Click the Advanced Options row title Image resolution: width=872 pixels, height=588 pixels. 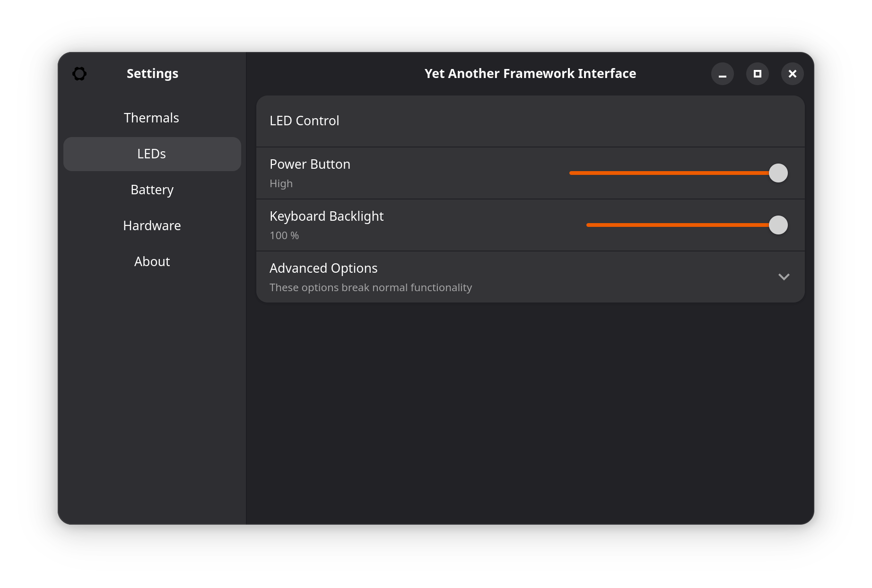[x=323, y=268]
